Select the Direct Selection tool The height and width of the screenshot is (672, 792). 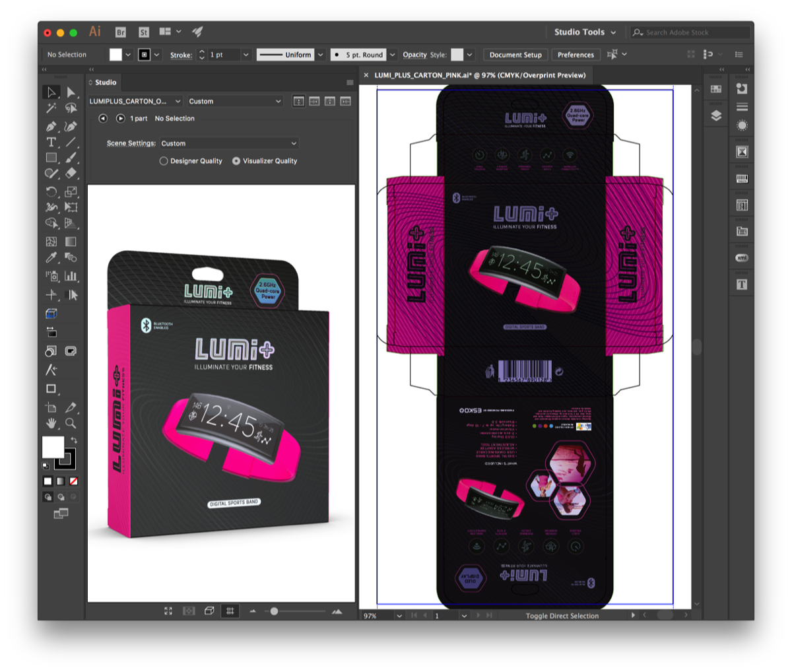[x=71, y=92]
